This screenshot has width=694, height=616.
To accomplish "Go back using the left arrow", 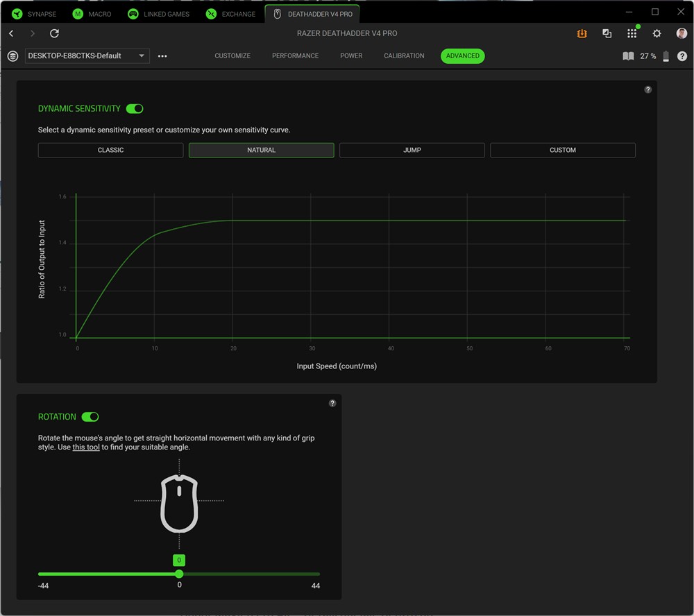I will coord(11,33).
